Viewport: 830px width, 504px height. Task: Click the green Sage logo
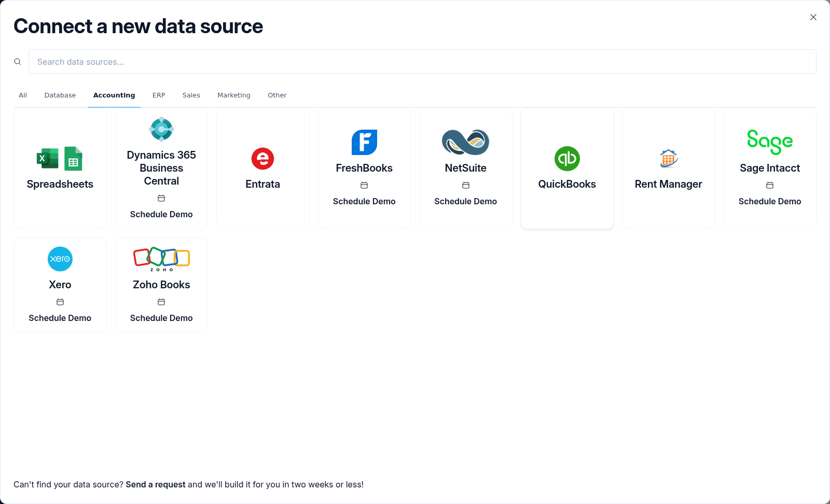[x=770, y=142]
